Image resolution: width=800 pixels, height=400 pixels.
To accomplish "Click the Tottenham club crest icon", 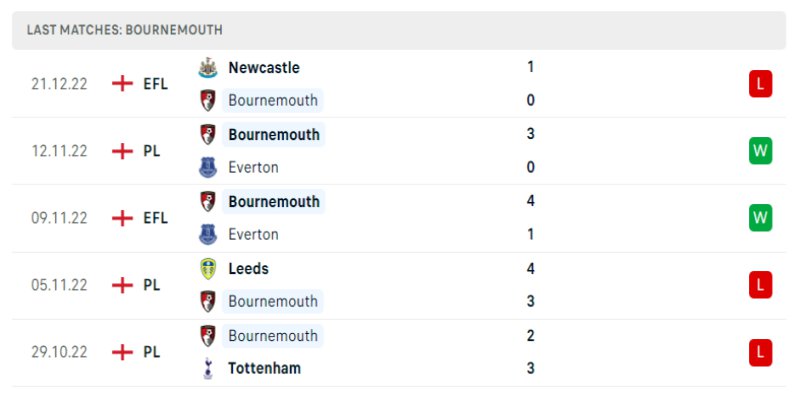I will click(208, 368).
